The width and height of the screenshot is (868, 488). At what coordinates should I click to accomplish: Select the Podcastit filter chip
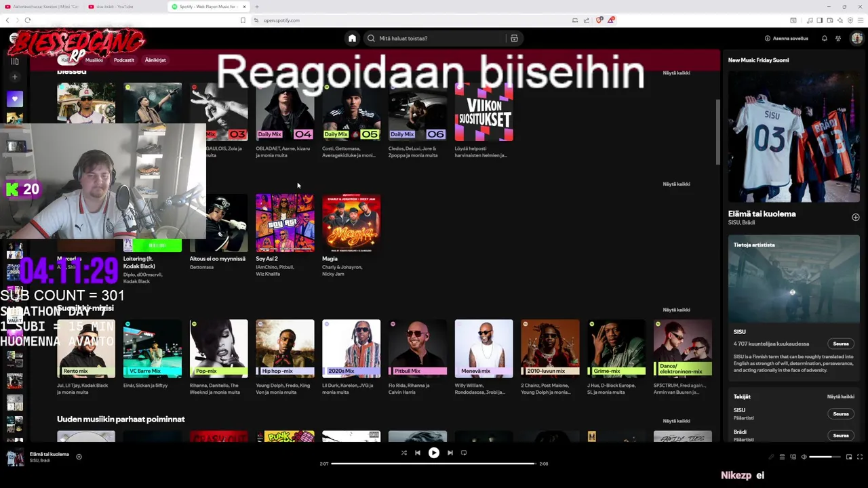coord(124,60)
